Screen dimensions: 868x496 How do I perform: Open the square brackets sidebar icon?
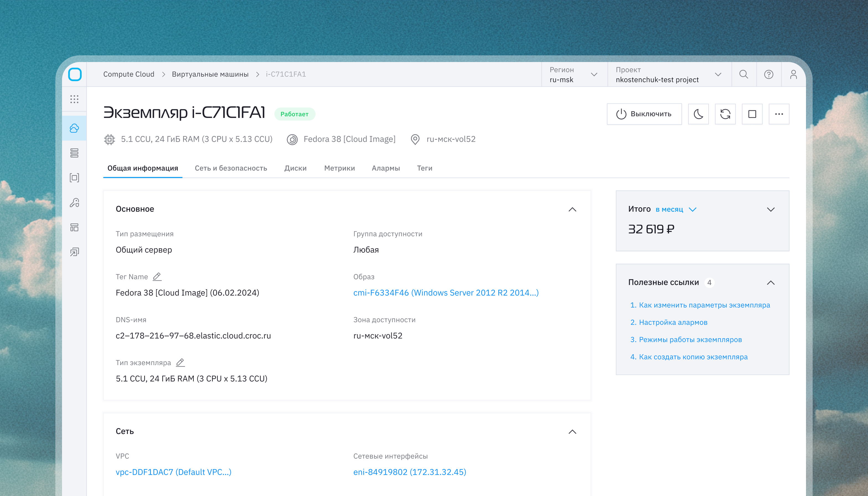pyautogui.click(x=74, y=177)
